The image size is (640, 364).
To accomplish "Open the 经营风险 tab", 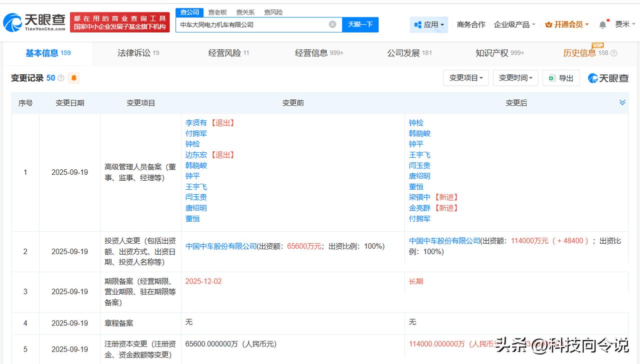I will point(228,53).
